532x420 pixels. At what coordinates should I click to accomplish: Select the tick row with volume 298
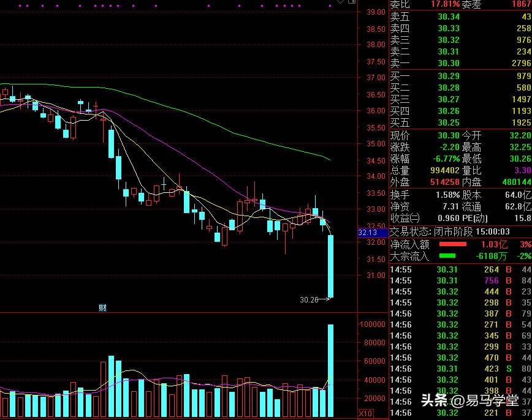click(x=460, y=302)
